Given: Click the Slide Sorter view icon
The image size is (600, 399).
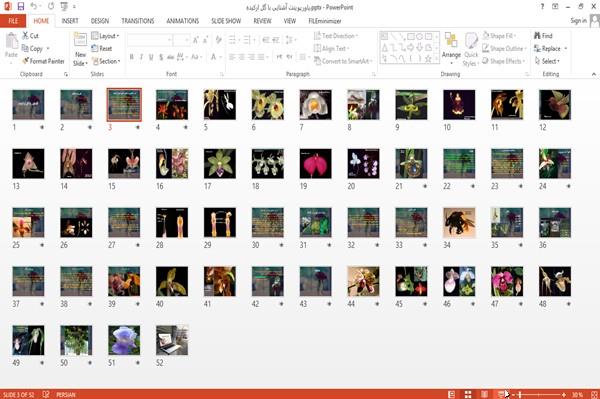Looking at the screenshot, I should click(468, 394).
